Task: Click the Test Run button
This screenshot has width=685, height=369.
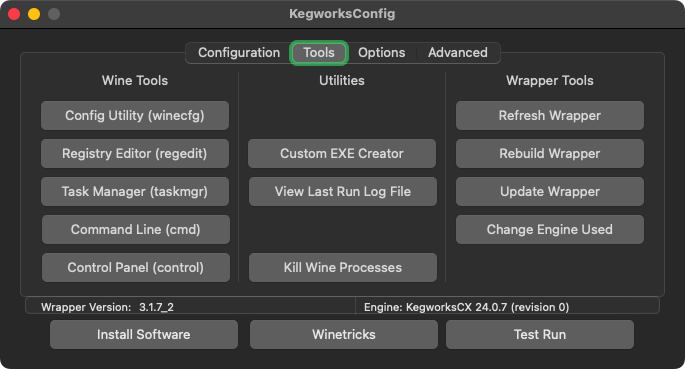Action: 540,335
